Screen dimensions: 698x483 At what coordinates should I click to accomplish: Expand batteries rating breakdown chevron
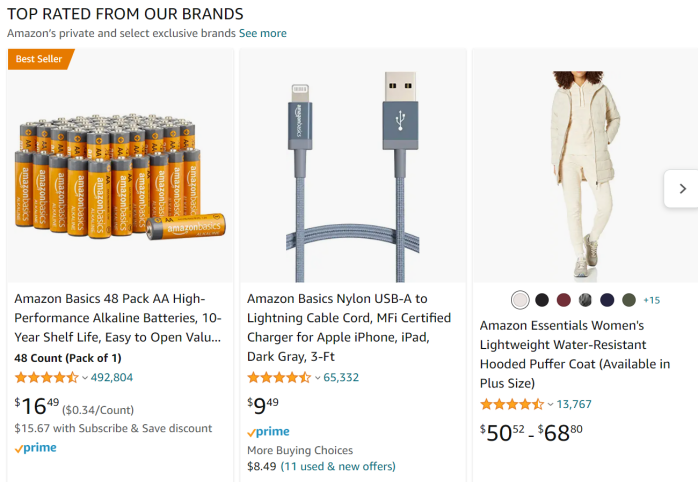pyautogui.click(x=85, y=378)
